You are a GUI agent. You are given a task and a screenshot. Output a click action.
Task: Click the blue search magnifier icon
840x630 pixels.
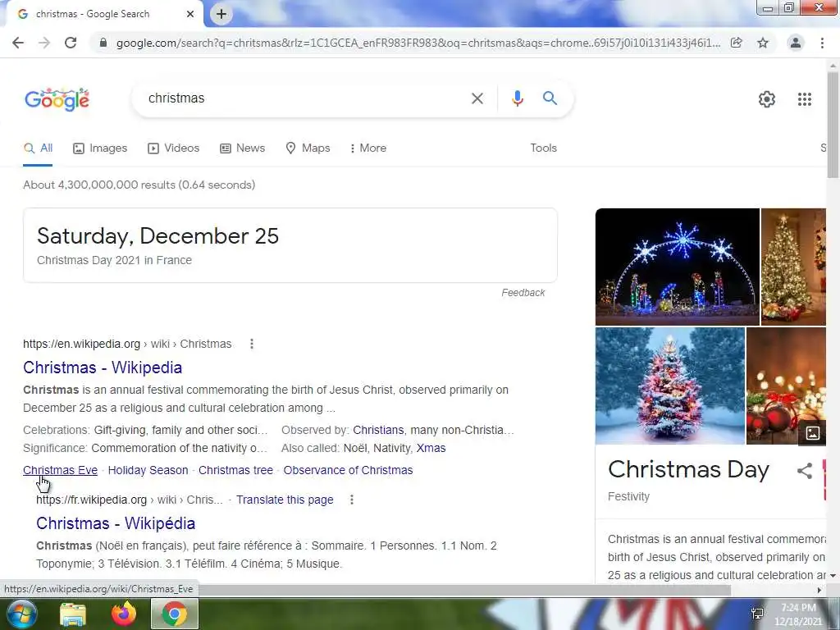point(550,98)
